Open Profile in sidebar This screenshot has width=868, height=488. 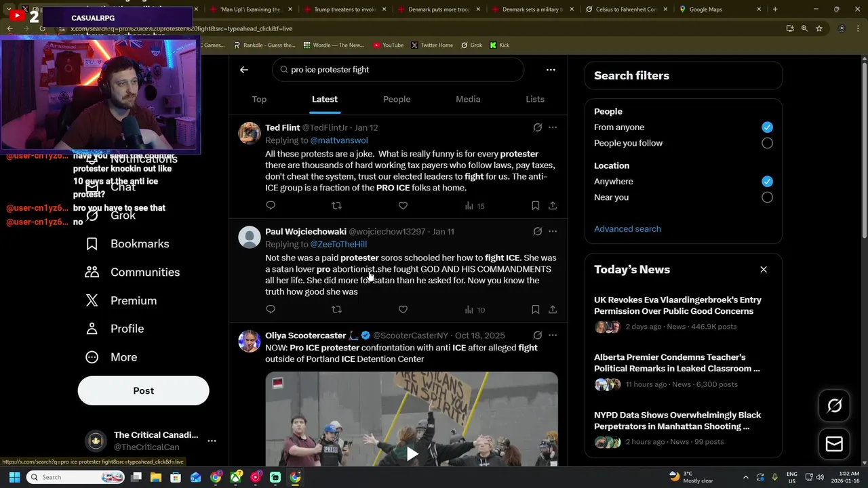pos(115,329)
